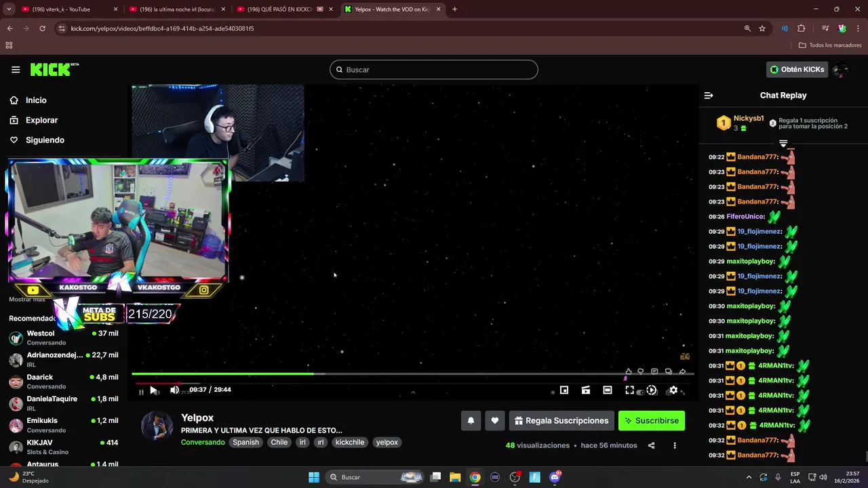Open a new browser tab
This screenshot has height=488, width=868.
pos(454,9)
